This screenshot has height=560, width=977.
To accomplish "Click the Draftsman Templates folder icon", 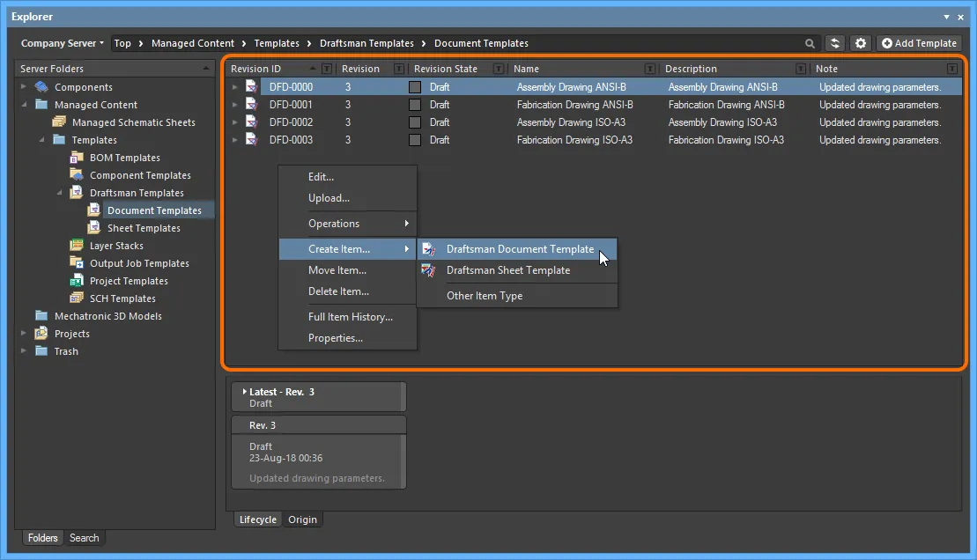I will pos(77,193).
